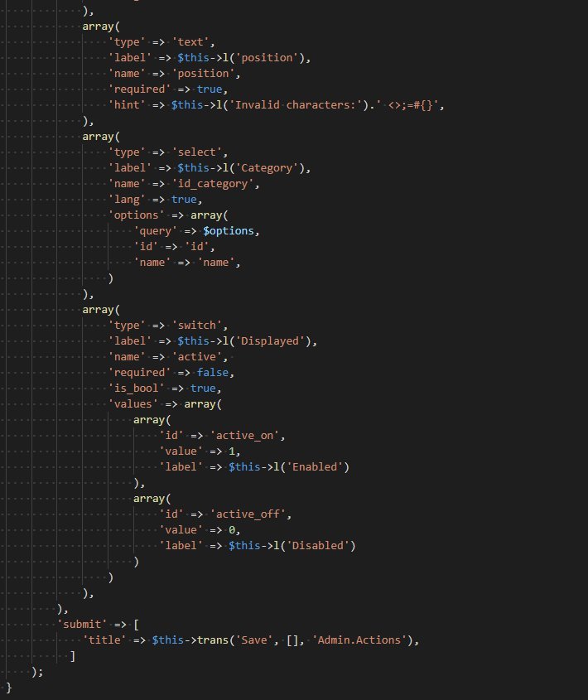Click the $options variable
Image resolution: width=588 pixels, height=700 pixels.
pos(229,231)
